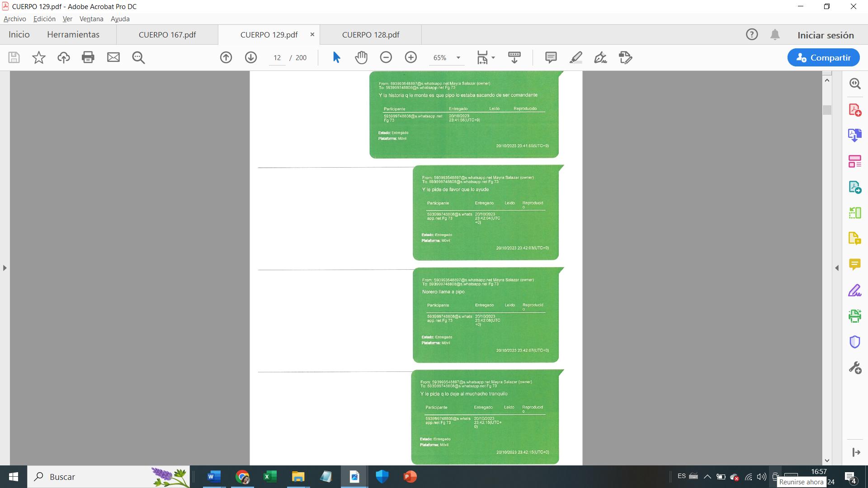Open notifications bell

tap(775, 34)
